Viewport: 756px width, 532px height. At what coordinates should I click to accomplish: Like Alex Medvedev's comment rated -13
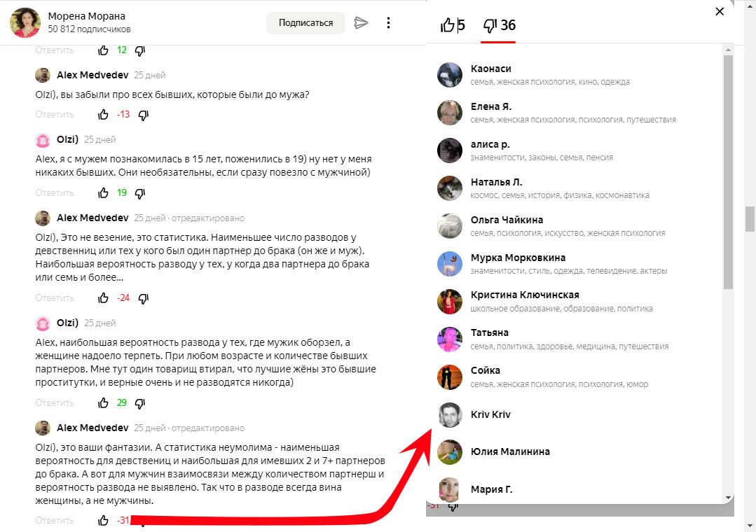pos(103,115)
